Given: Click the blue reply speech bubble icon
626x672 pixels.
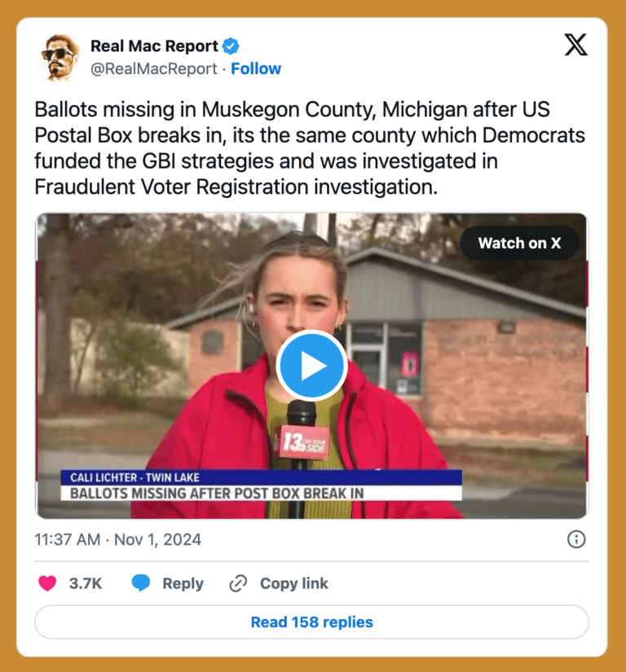Looking at the screenshot, I should [141, 583].
